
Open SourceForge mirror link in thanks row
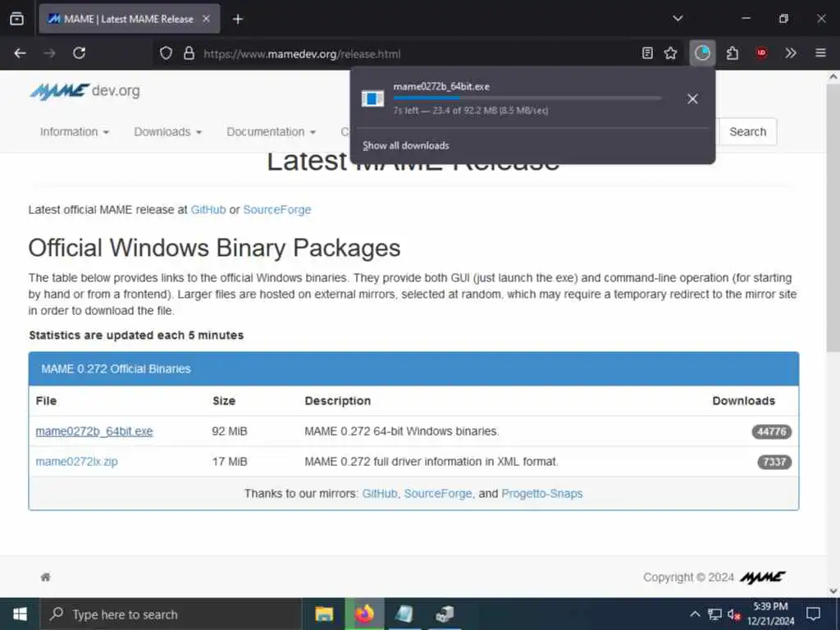coord(438,493)
